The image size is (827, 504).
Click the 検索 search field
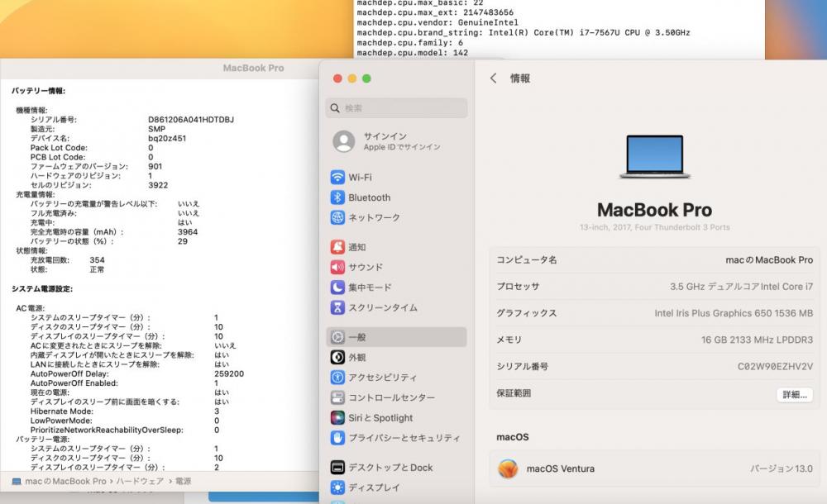coord(396,108)
